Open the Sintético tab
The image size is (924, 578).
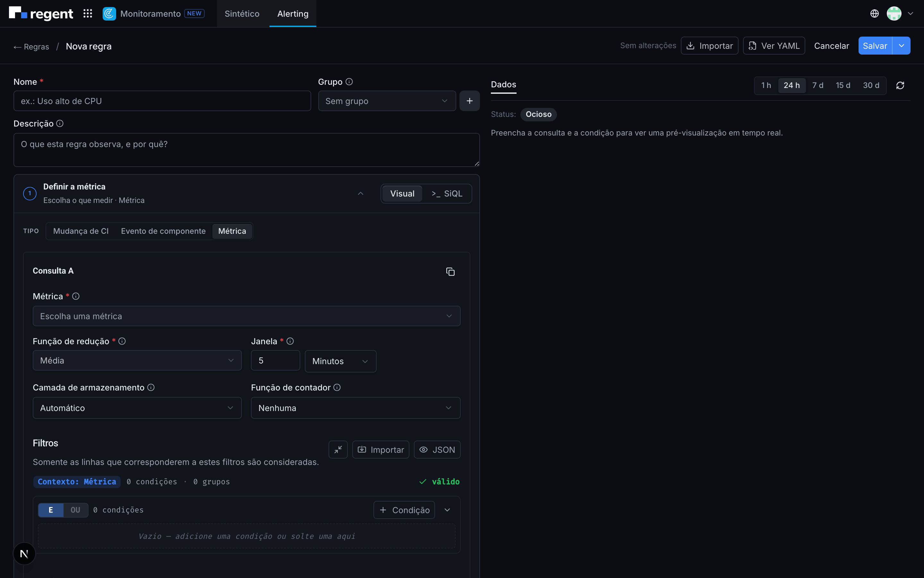pyautogui.click(x=242, y=14)
